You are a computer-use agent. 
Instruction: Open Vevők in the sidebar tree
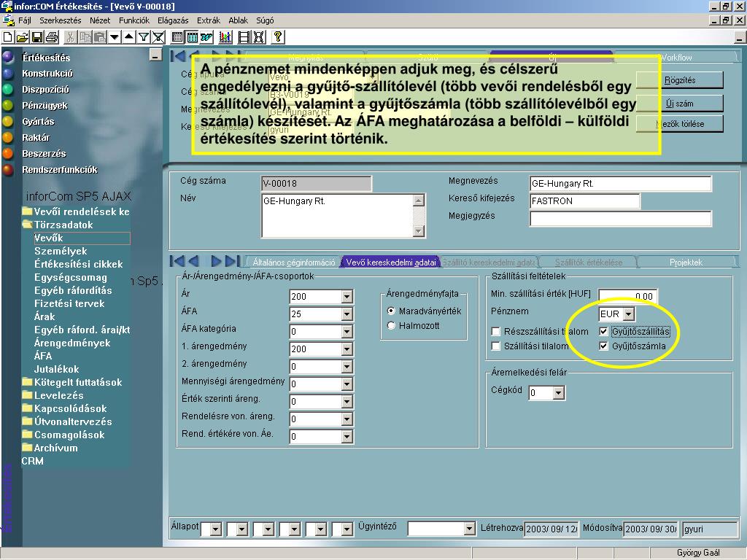[x=49, y=238]
